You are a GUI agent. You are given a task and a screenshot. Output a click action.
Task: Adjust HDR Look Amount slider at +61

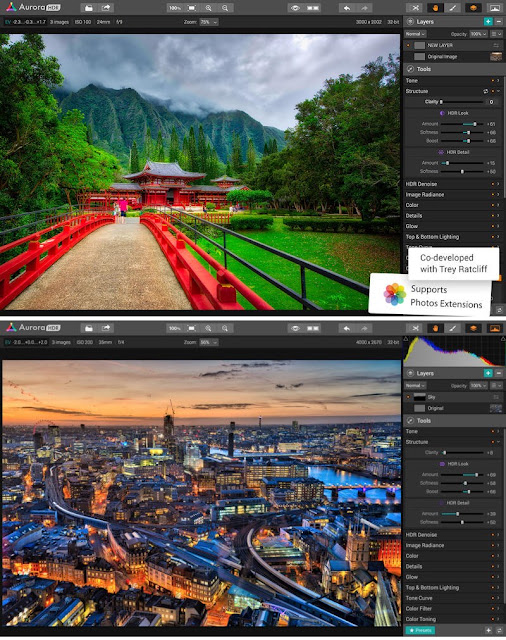[x=462, y=124]
